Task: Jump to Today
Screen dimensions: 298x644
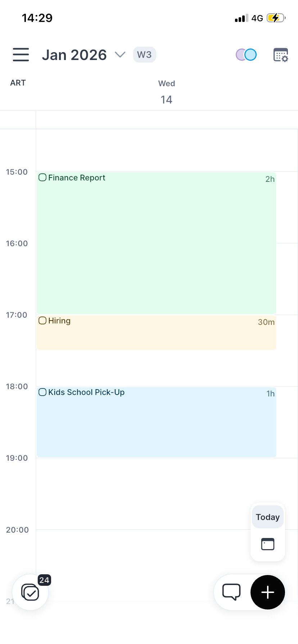Action: point(267,517)
